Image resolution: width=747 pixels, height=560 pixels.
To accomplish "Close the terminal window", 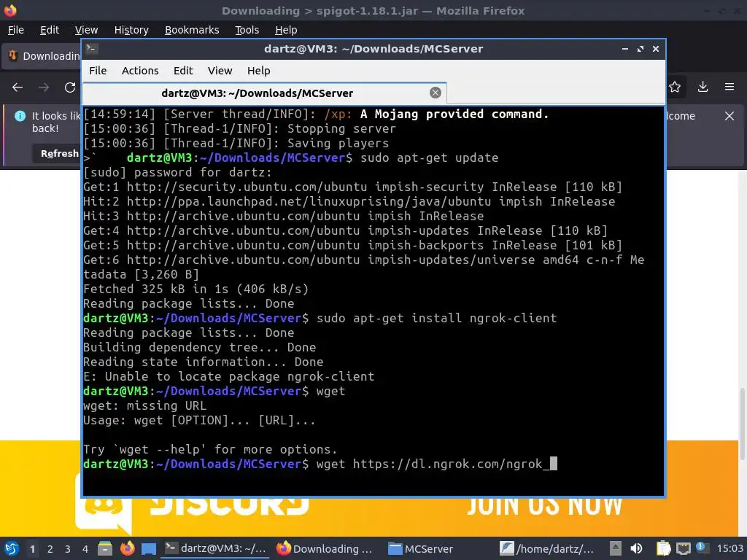I will click(x=656, y=49).
